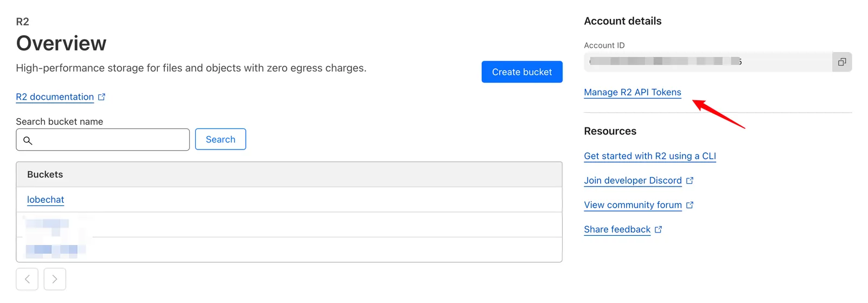The width and height of the screenshot is (868, 303).
Task: Click external-link icon next to Join developer Discord
Action: [690, 180]
